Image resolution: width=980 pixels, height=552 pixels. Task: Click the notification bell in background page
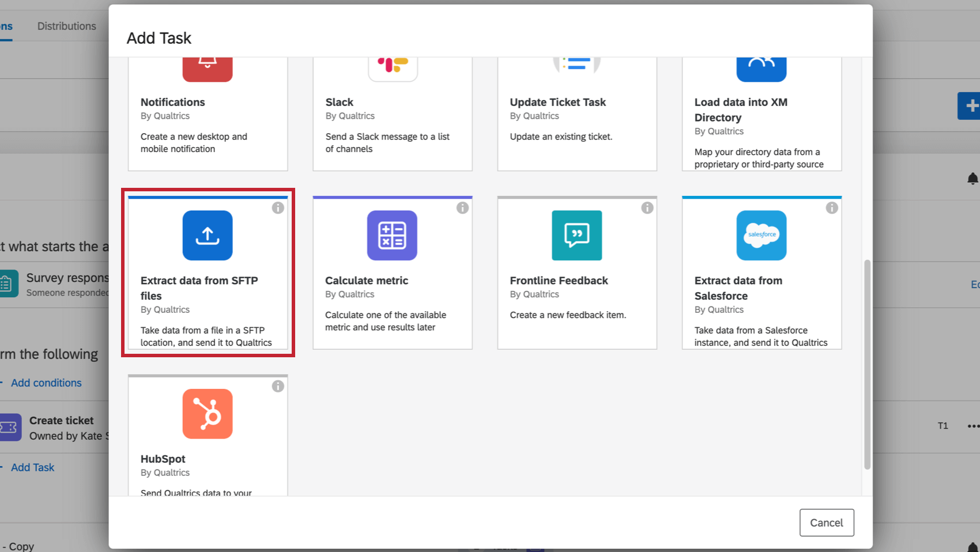(973, 179)
